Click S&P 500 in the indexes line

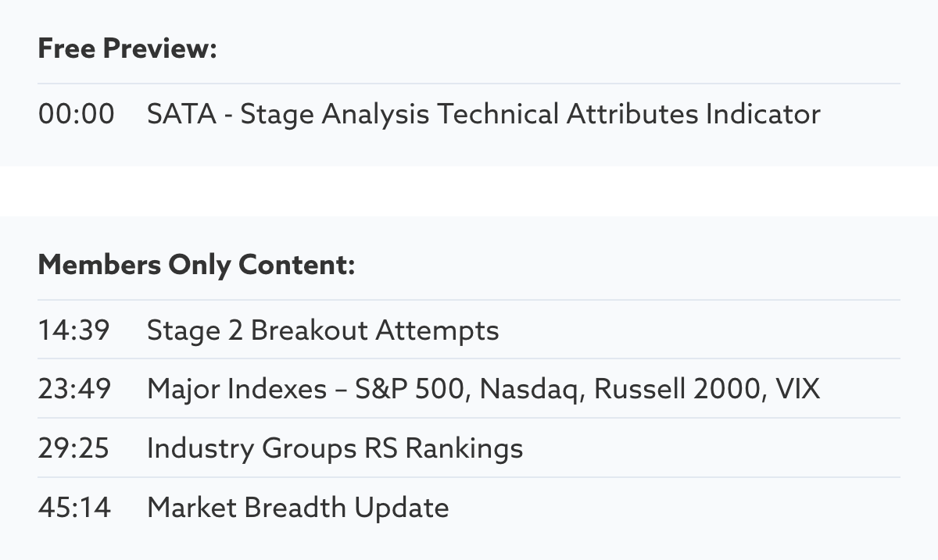(411, 389)
